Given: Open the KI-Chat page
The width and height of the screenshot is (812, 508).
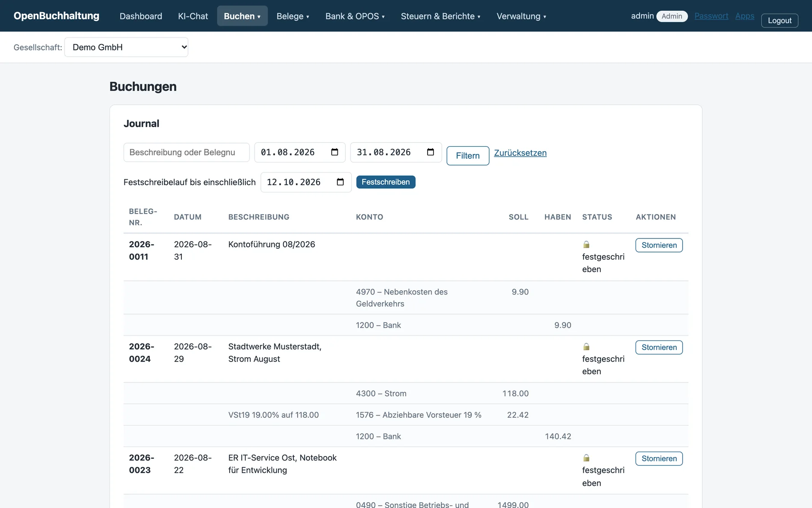Looking at the screenshot, I should (193, 16).
